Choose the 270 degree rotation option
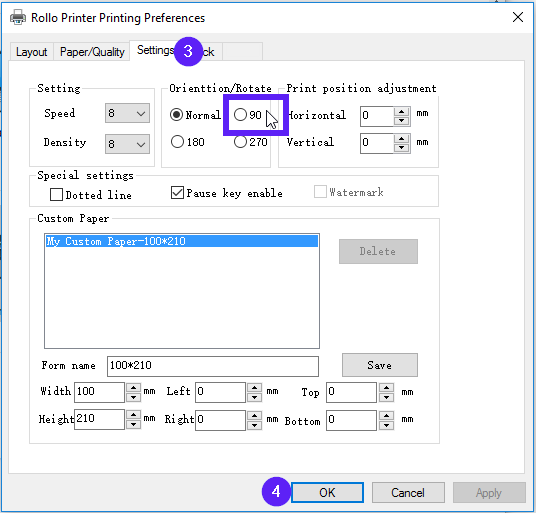536x513 pixels. 251,141
